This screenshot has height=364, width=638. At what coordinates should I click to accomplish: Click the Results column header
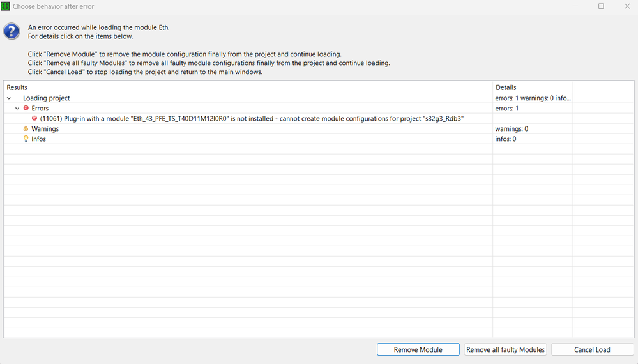click(17, 87)
